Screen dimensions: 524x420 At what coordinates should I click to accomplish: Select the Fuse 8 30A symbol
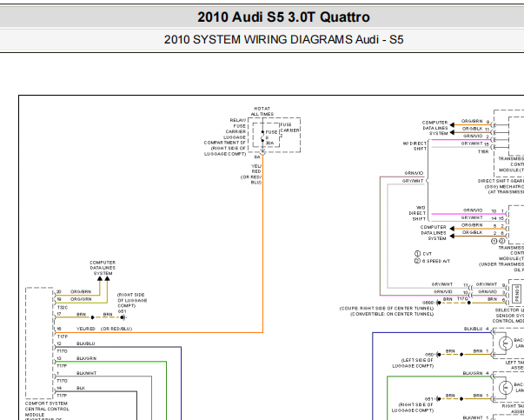coord(263,137)
